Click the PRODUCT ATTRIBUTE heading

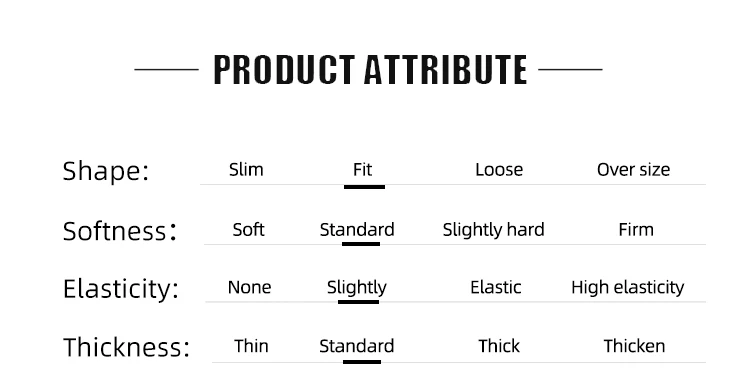(x=370, y=70)
